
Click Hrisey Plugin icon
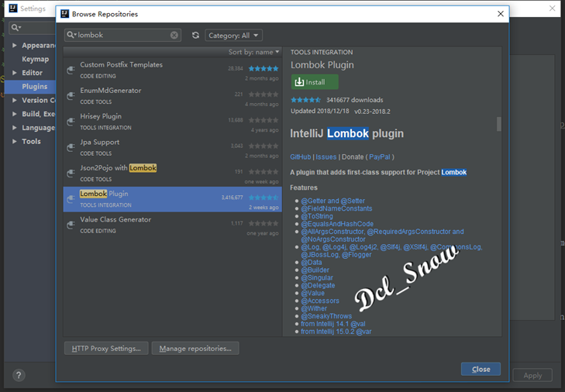click(x=71, y=122)
